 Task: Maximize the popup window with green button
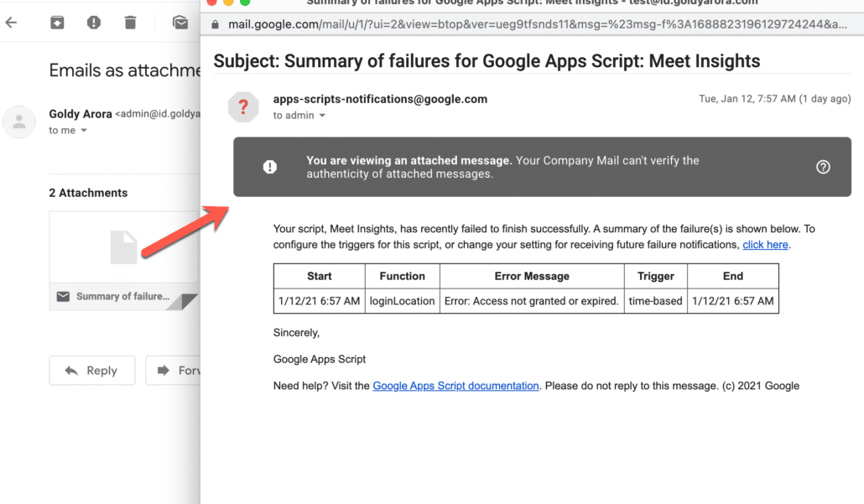point(245,2)
